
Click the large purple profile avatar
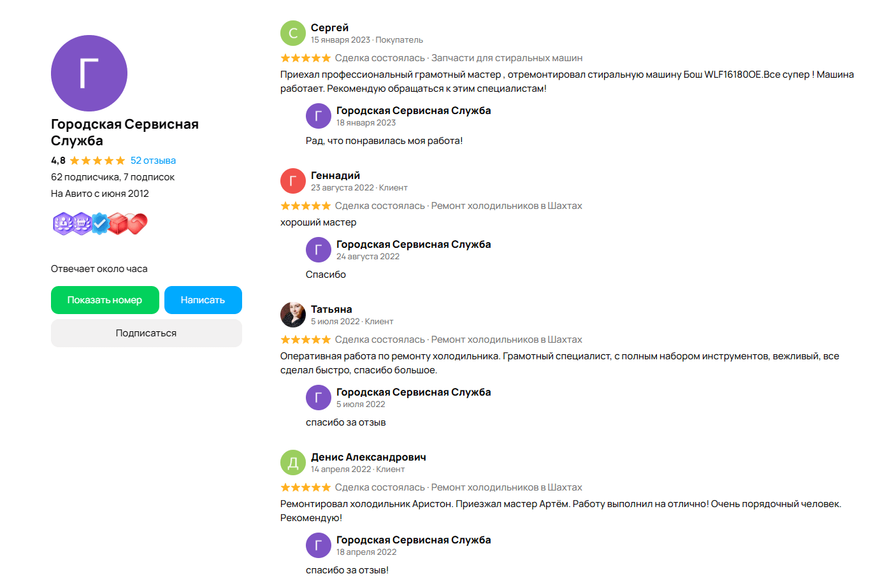click(x=89, y=73)
